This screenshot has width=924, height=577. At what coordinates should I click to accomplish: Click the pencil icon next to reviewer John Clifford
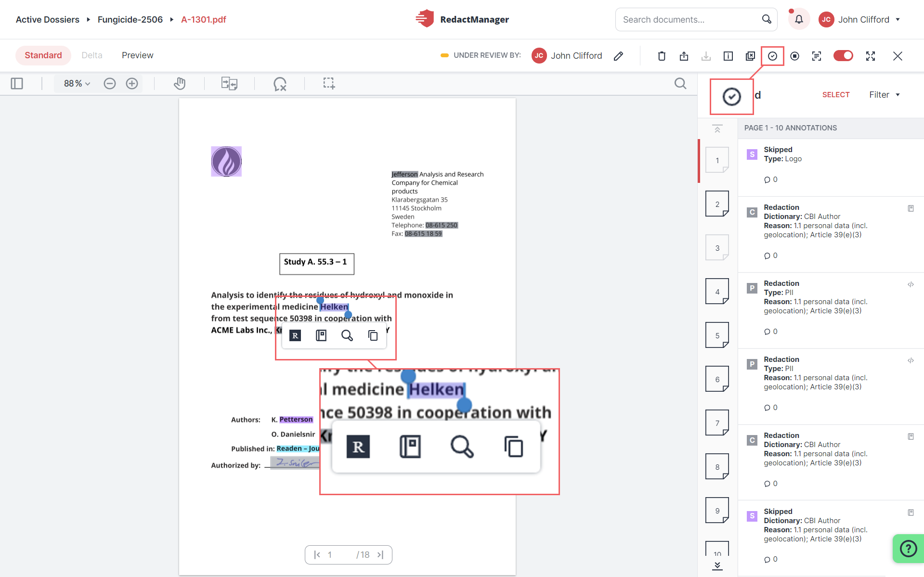pyautogui.click(x=619, y=56)
